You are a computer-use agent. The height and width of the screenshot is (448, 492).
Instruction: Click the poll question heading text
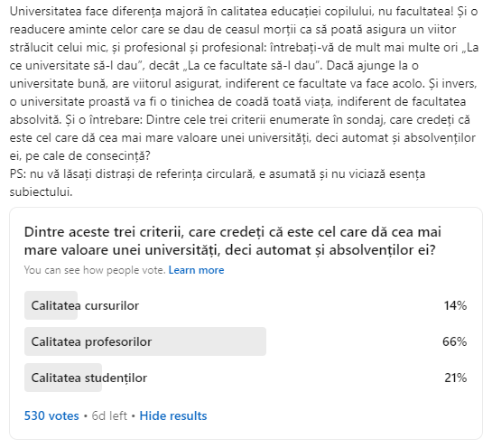click(233, 241)
